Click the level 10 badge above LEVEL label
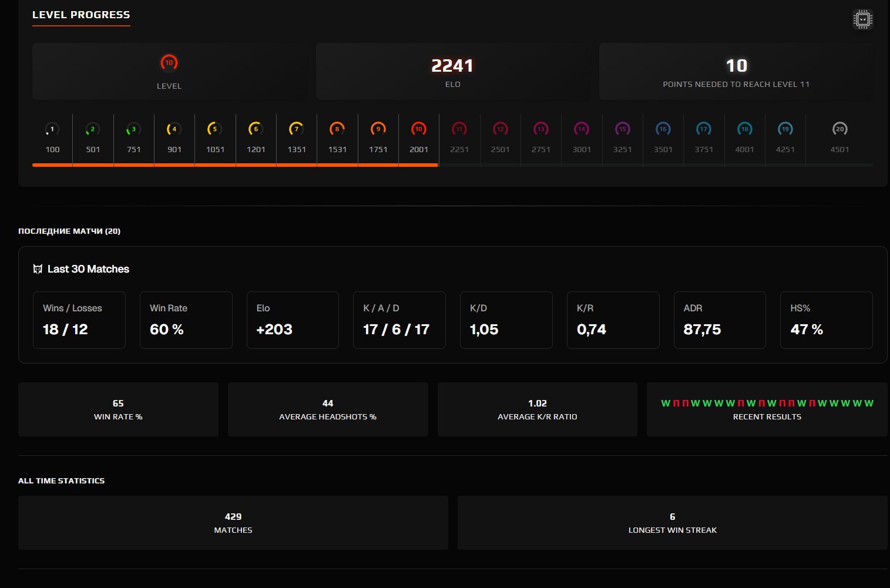Screen dimensions: 890x588 pyautogui.click(x=169, y=62)
